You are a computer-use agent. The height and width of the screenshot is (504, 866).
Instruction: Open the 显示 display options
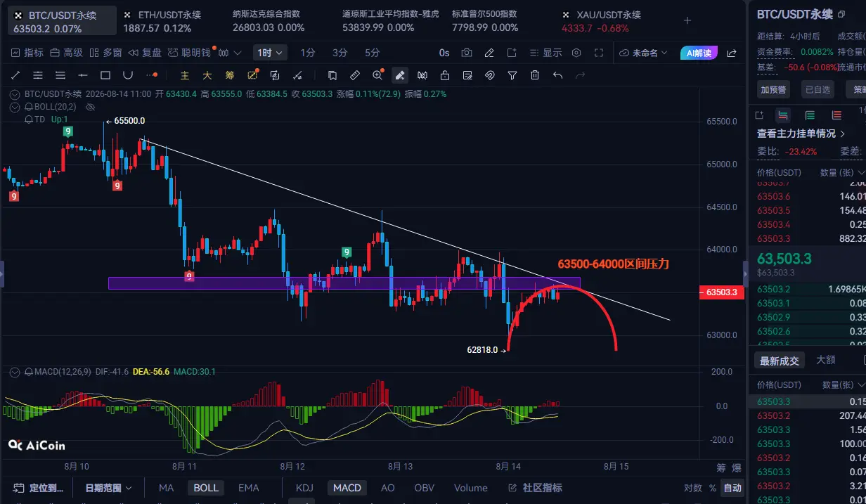pos(545,53)
